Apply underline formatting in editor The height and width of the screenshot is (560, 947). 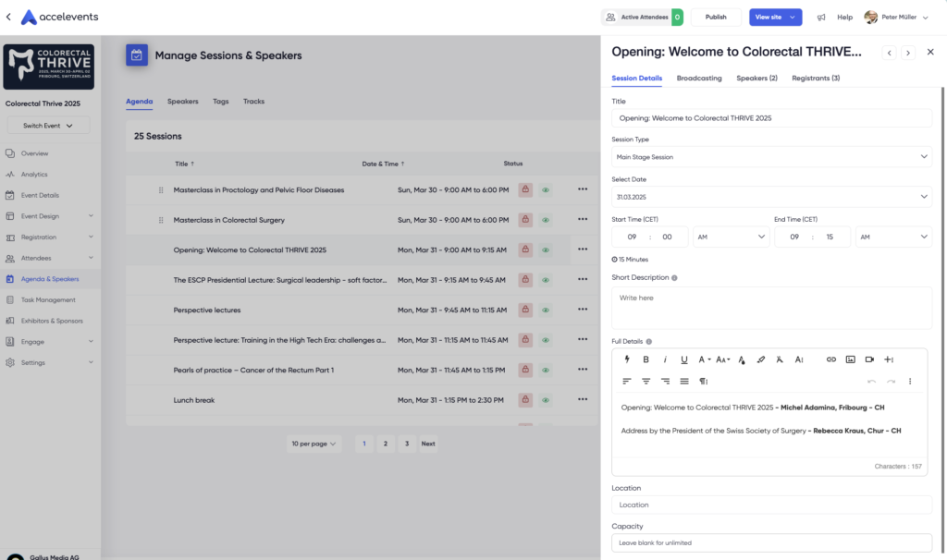[684, 359]
